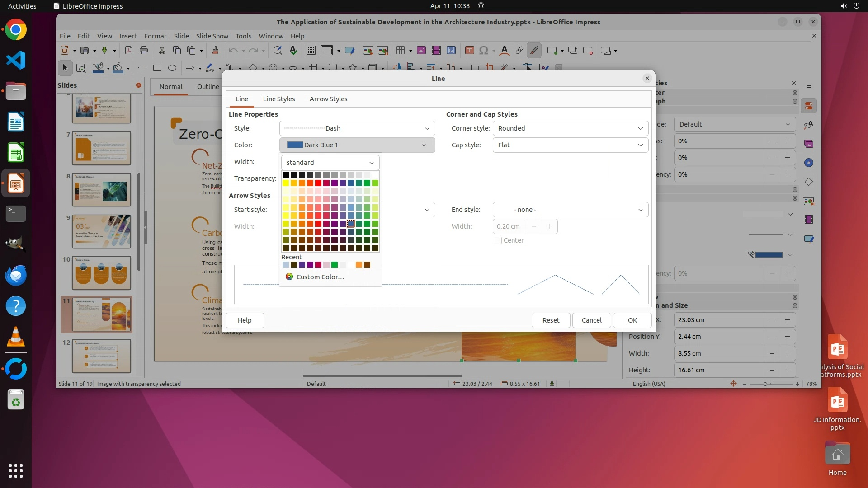The height and width of the screenshot is (488, 868).
Task: Toggle the Display Grid toolbar icon
Action: (311, 51)
